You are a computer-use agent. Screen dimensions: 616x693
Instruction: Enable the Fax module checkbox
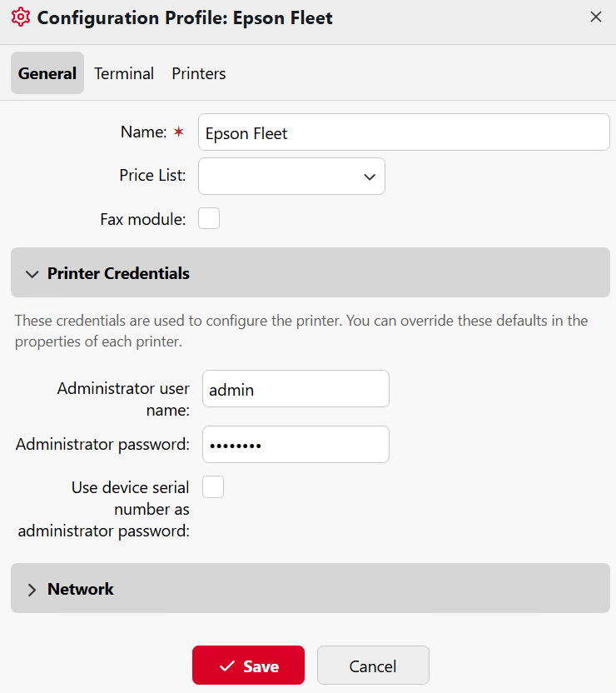point(208,218)
